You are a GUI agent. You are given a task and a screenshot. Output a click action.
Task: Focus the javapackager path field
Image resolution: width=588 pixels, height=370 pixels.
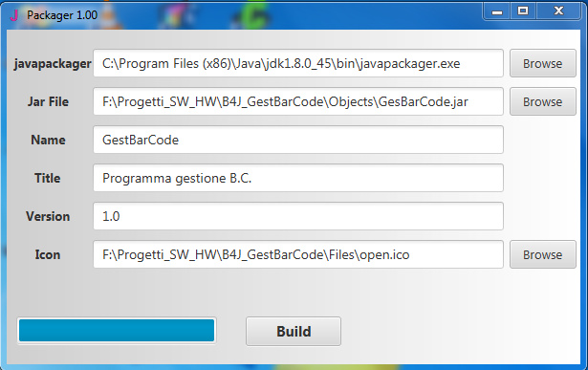pos(298,63)
